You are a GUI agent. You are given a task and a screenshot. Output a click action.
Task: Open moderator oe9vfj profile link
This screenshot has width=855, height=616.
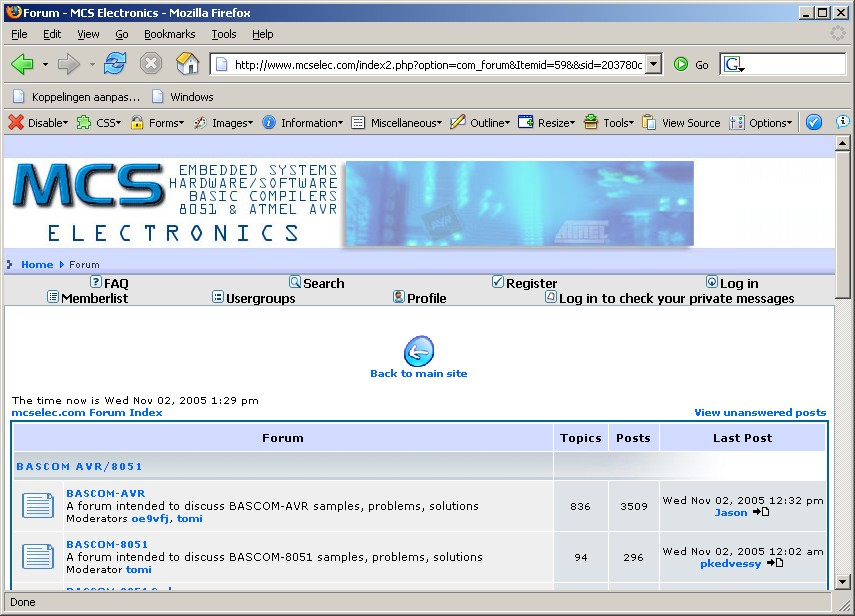[x=150, y=518]
